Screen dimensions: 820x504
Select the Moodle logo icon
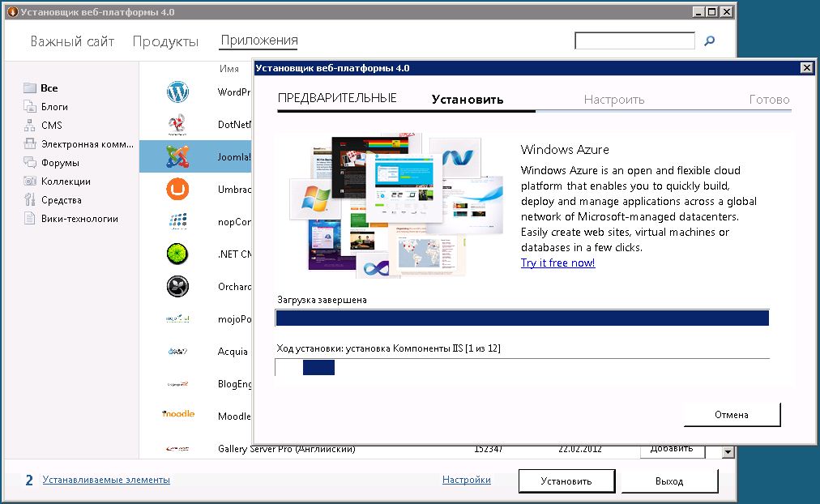tap(177, 414)
